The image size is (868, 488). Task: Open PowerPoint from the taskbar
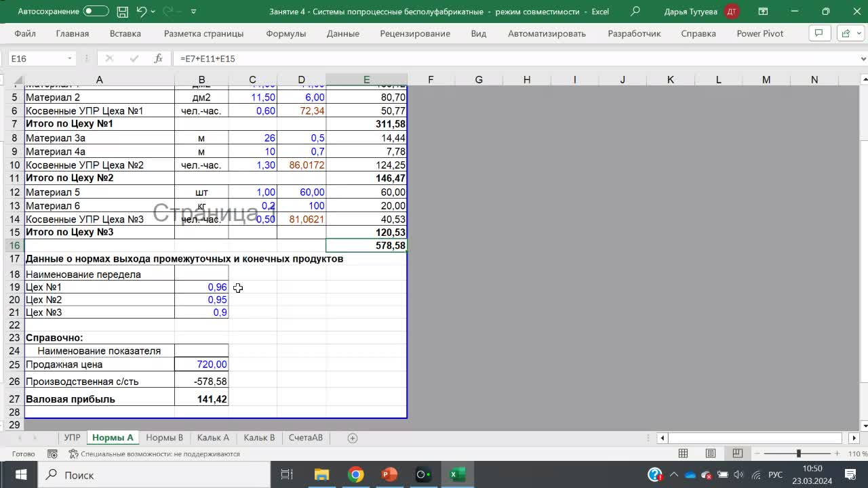[389, 474]
